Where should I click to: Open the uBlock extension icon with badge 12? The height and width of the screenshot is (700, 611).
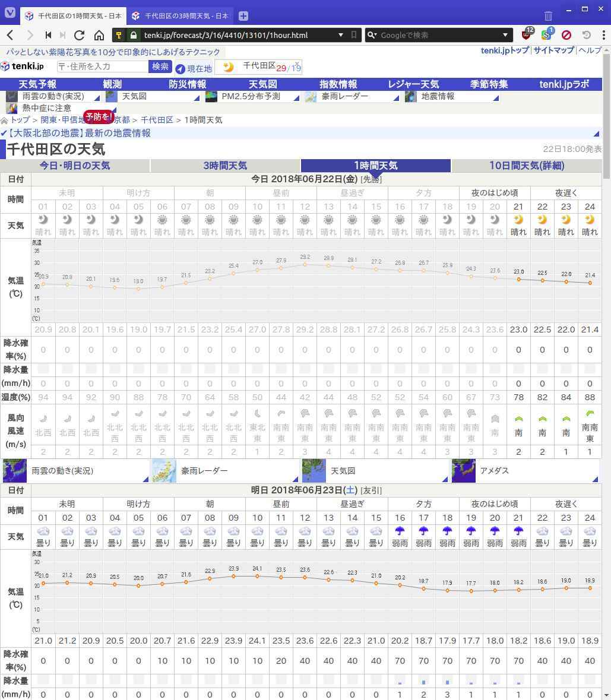coord(527,33)
